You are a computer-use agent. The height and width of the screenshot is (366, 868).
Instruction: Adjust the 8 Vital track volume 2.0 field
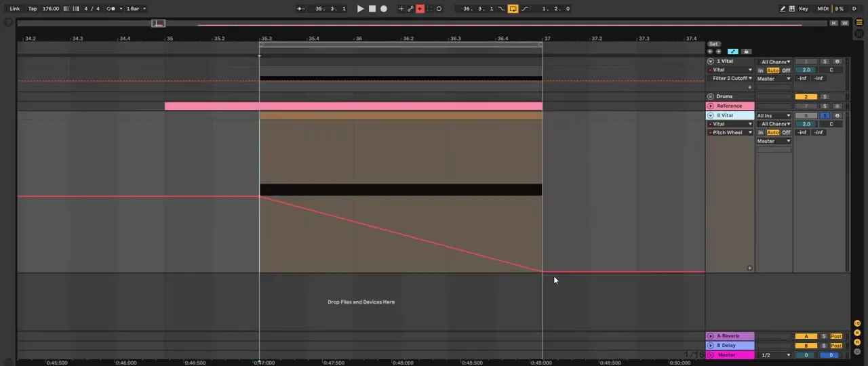tap(806, 124)
